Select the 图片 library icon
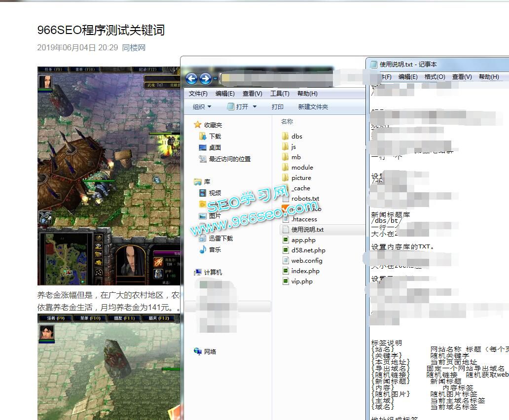 click(x=203, y=216)
